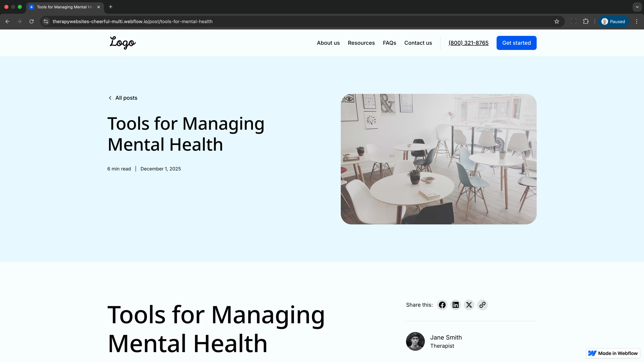Image resolution: width=644 pixels, height=362 pixels.
Task: Open About us nav item
Action: click(328, 43)
